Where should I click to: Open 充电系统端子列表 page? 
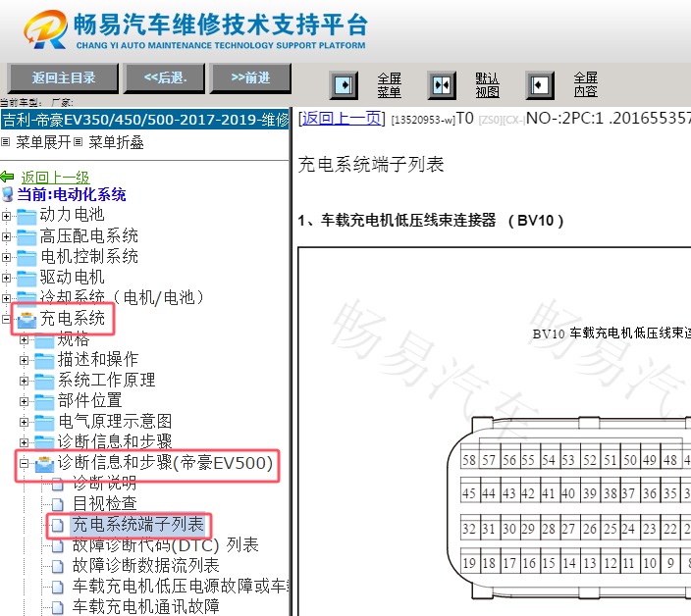(137, 525)
